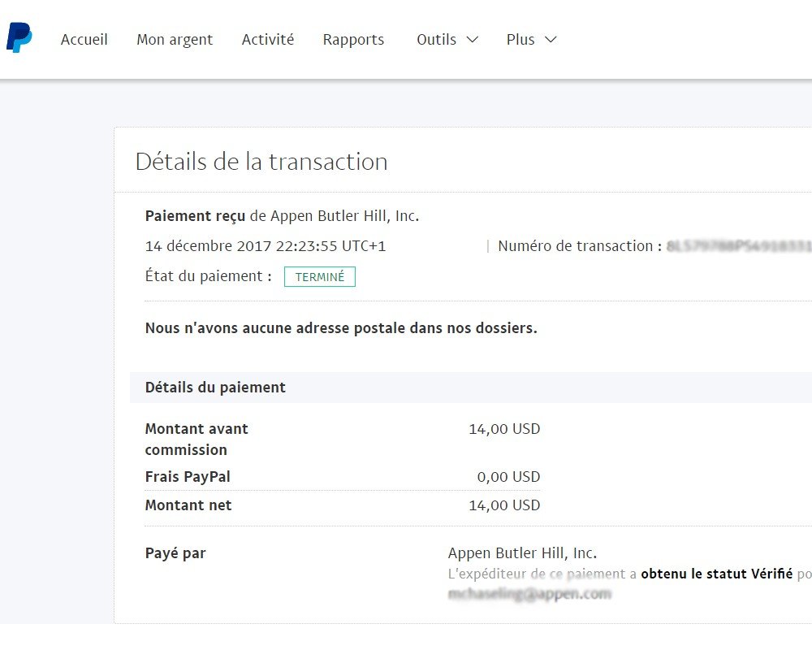Select the 0,00 USD fee value
812x650 pixels.
pos(508,477)
